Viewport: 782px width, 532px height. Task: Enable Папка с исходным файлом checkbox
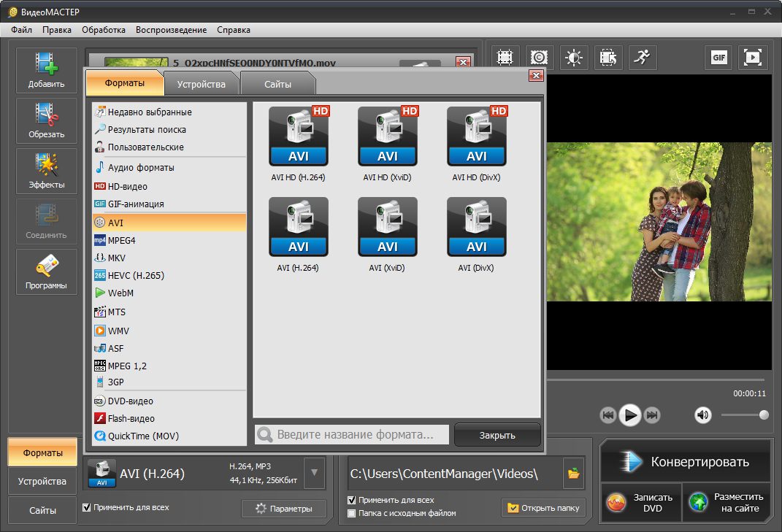[352, 513]
